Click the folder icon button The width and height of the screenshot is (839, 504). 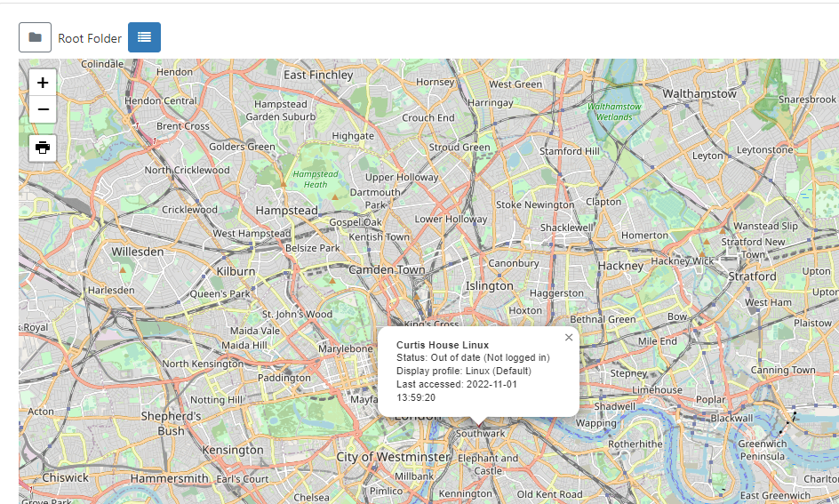click(35, 37)
